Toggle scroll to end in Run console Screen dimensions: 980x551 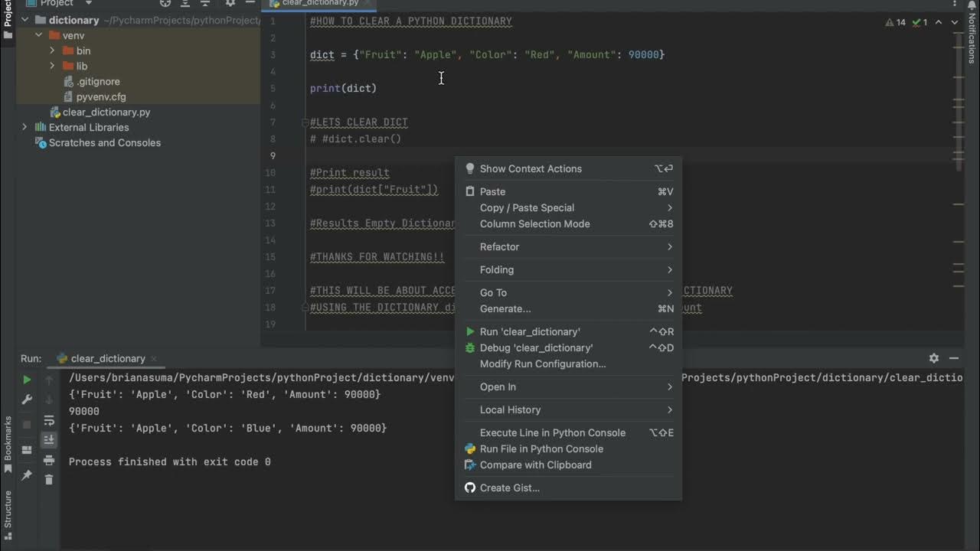click(49, 439)
